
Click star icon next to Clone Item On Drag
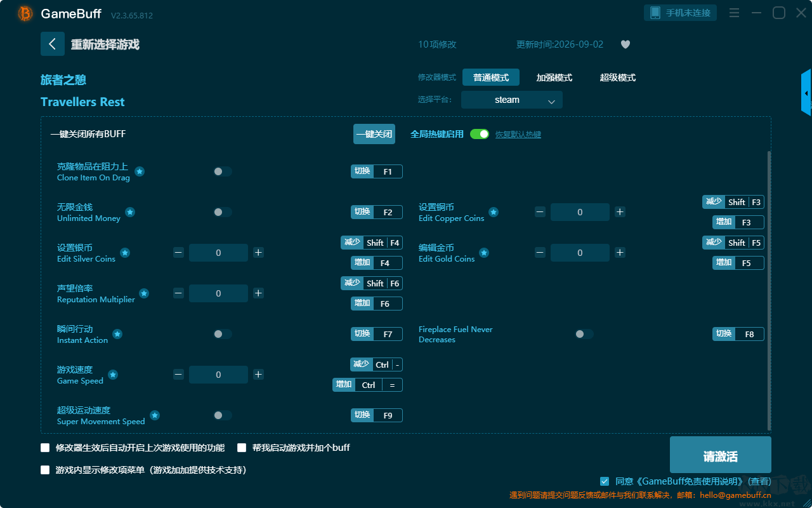(140, 171)
